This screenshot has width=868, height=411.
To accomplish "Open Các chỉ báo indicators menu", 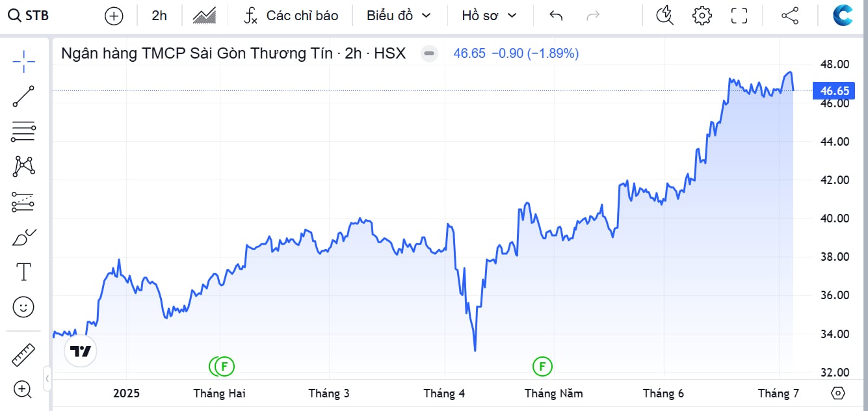I will coord(291,16).
